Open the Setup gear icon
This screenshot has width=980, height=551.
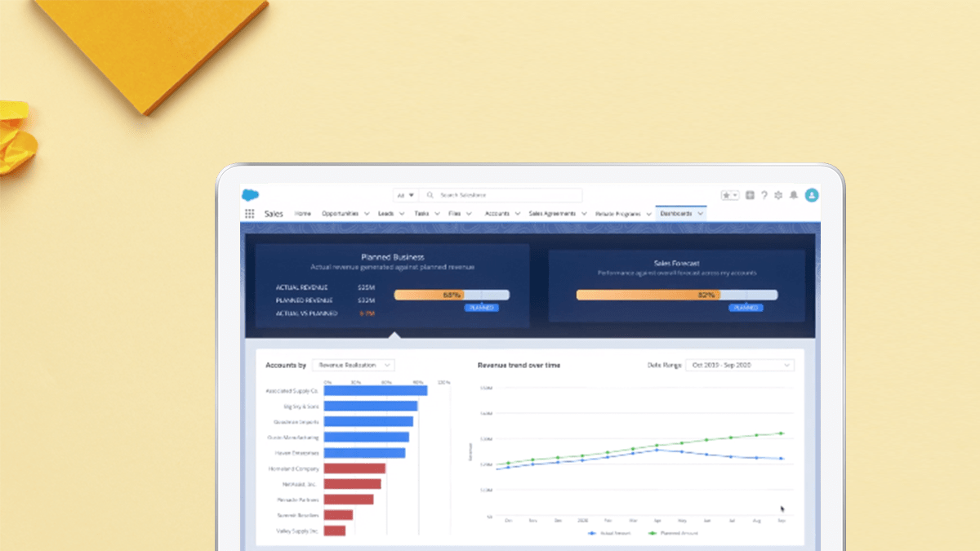click(777, 195)
